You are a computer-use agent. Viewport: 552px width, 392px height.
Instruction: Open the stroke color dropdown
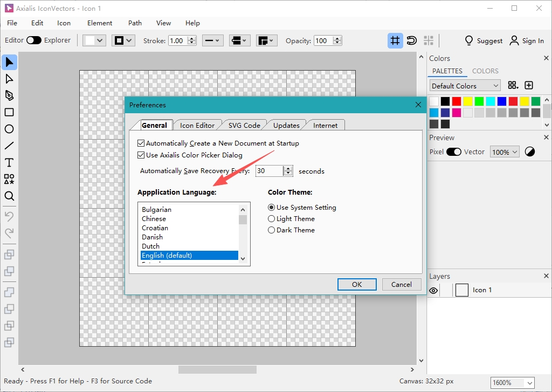coord(123,40)
